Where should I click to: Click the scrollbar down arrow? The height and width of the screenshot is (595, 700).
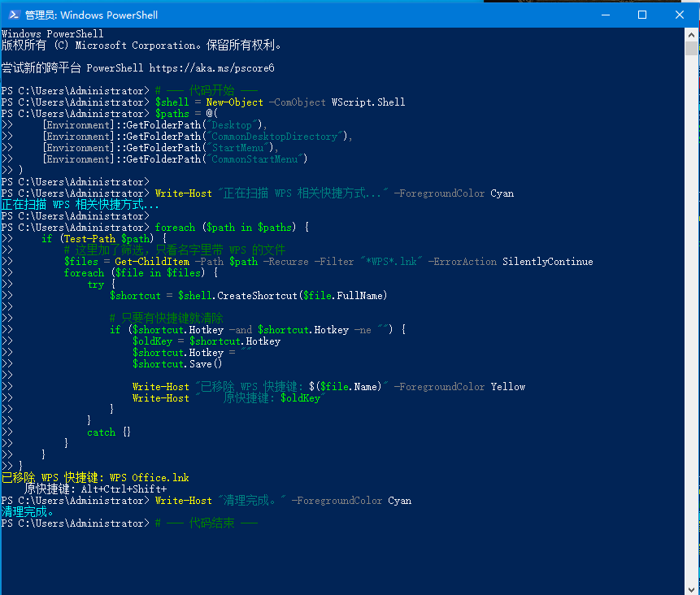pos(692,588)
